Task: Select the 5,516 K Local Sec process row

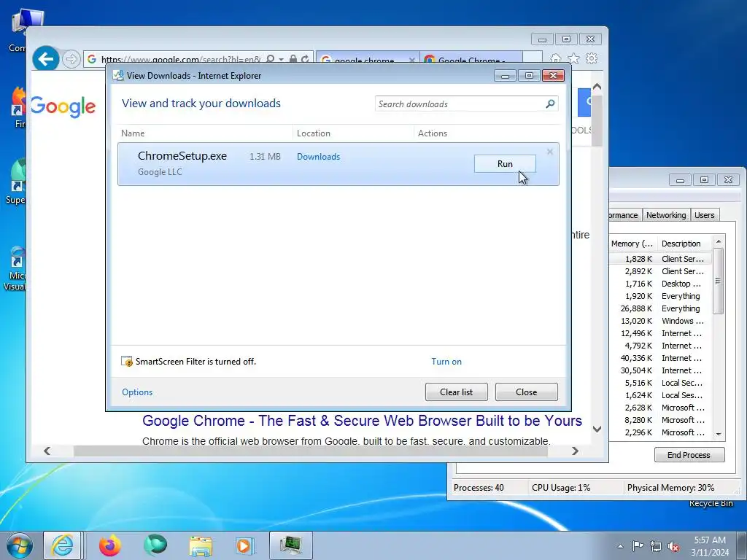Action: [x=660, y=383]
